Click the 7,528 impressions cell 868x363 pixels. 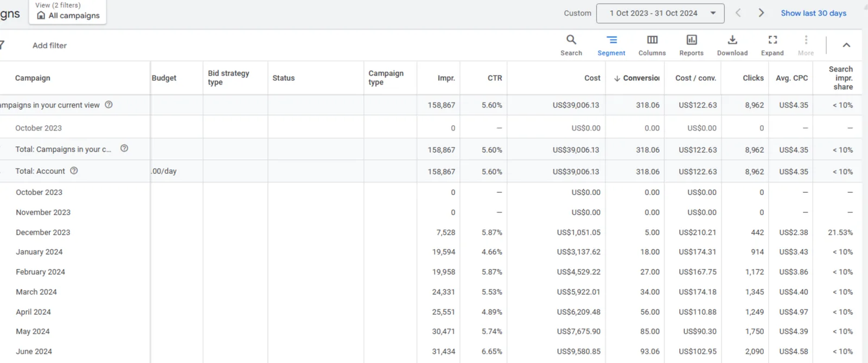(446, 232)
